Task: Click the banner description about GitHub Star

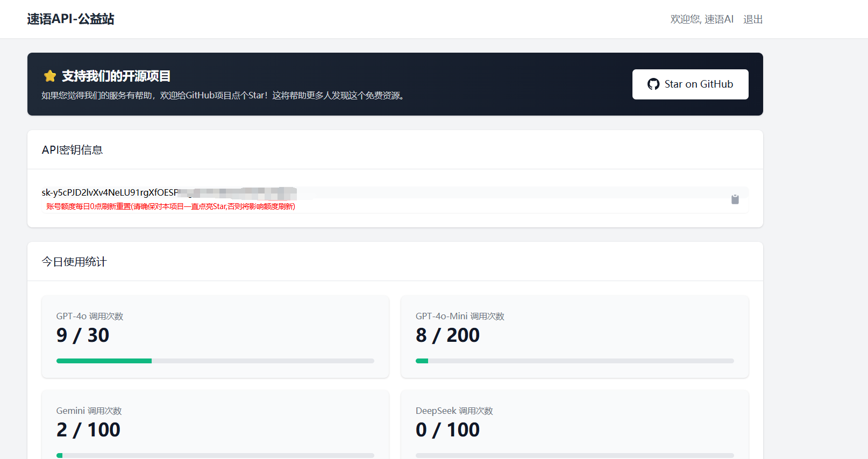Action: [x=223, y=96]
